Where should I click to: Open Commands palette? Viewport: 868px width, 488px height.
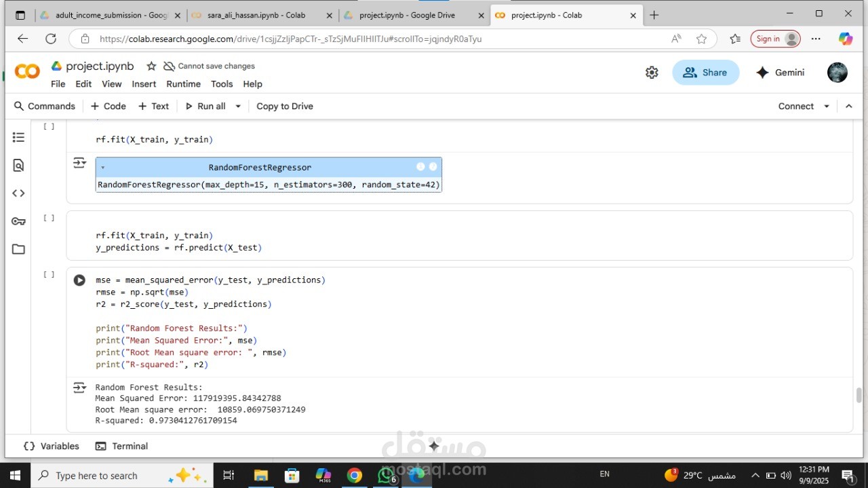coord(45,106)
